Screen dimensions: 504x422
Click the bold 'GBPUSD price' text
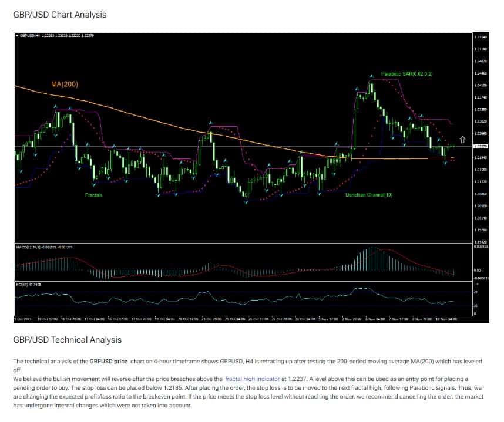click(x=108, y=362)
